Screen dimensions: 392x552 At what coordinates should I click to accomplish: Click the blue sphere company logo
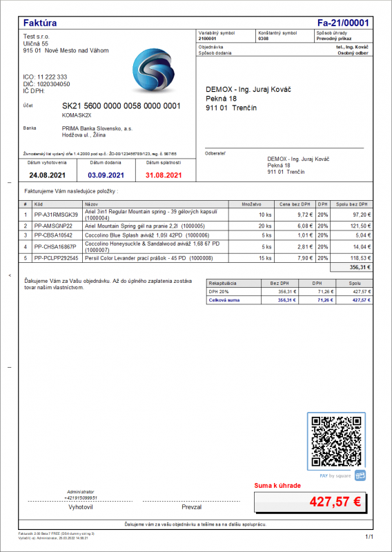[153, 70]
